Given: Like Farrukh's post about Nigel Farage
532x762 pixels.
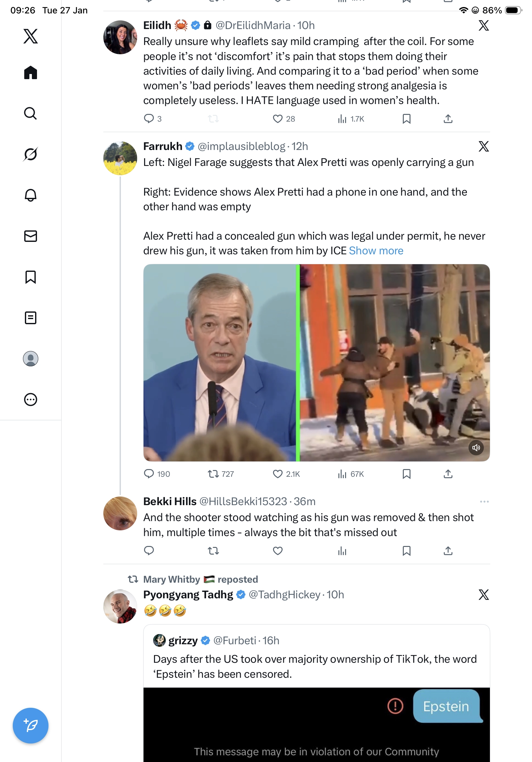Looking at the screenshot, I should (x=277, y=474).
